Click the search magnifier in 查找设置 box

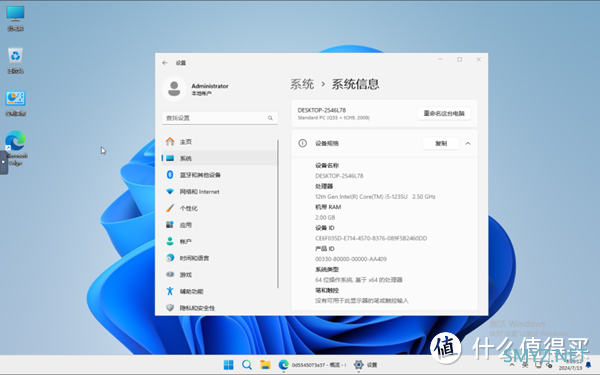point(270,118)
